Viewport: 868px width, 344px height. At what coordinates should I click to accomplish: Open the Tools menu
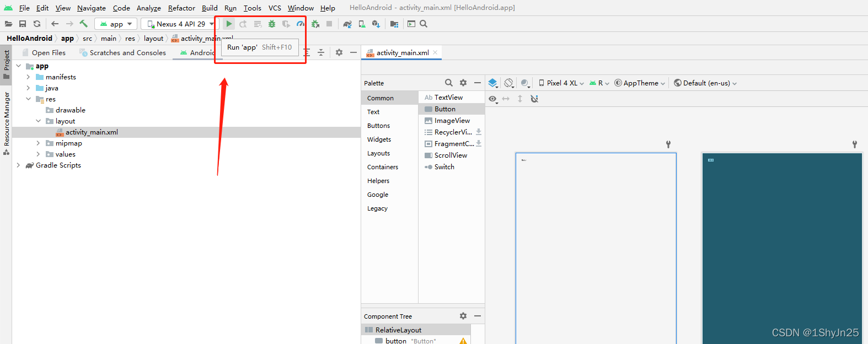point(253,8)
